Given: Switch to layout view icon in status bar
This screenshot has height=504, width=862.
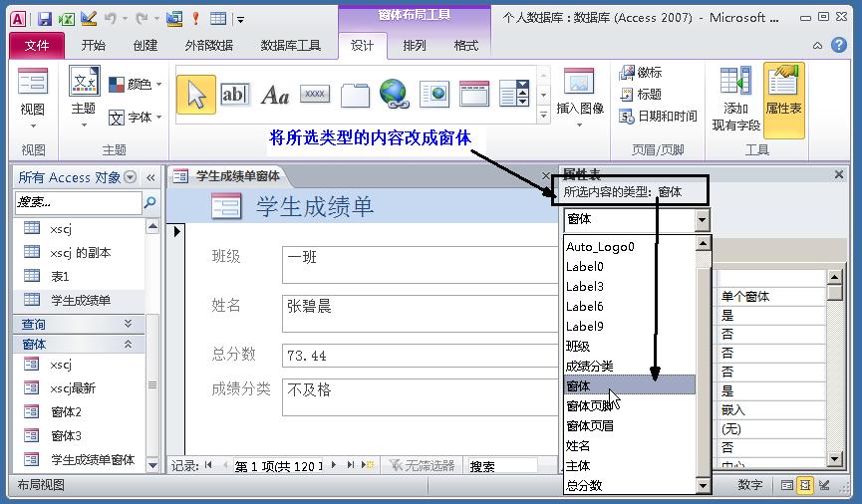Looking at the screenshot, I should pyautogui.click(x=805, y=485).
